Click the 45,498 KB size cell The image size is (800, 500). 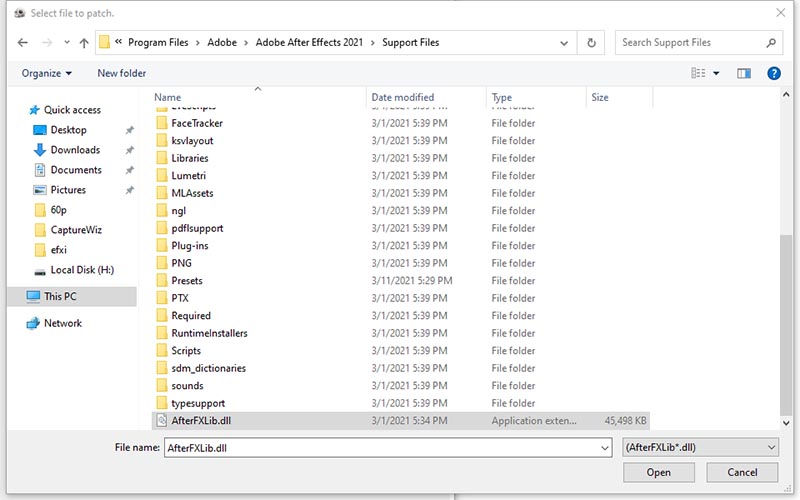[625, 421]
